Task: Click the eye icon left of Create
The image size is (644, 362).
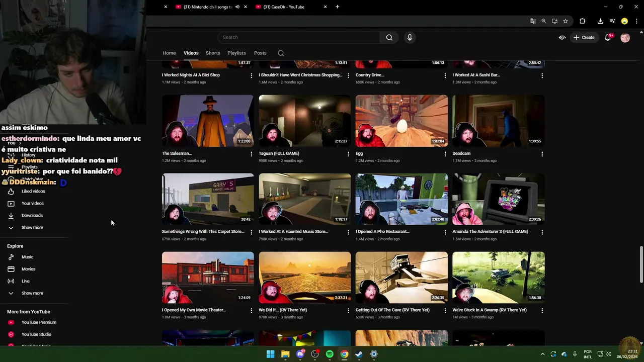Action: (562, 38)
